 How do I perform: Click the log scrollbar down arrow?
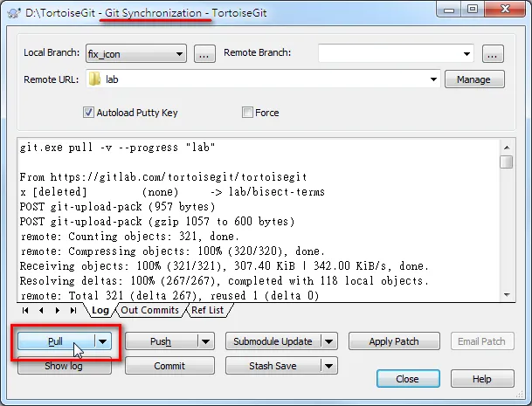(507, 294)
